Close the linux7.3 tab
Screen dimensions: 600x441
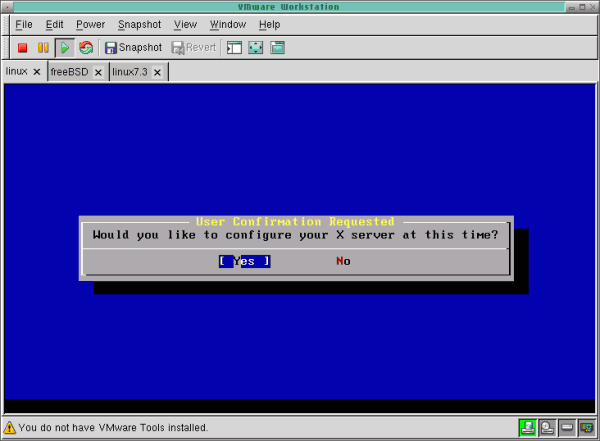(157, 72)
